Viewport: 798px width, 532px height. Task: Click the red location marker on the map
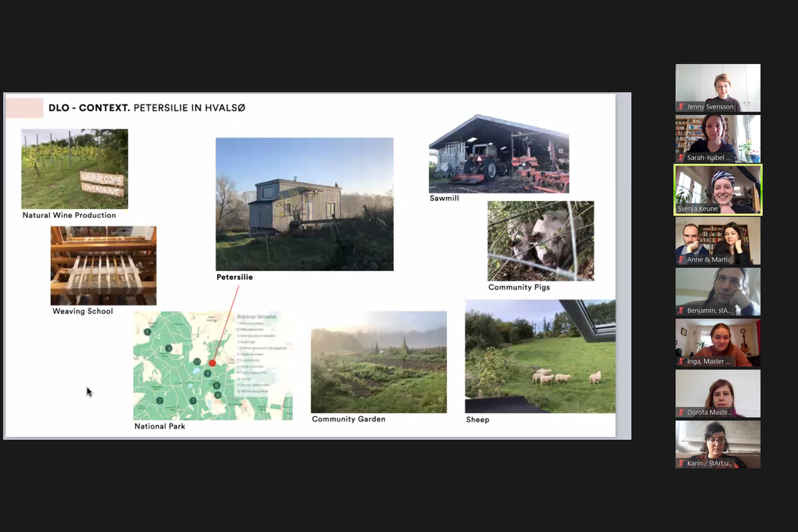point(212,363)
